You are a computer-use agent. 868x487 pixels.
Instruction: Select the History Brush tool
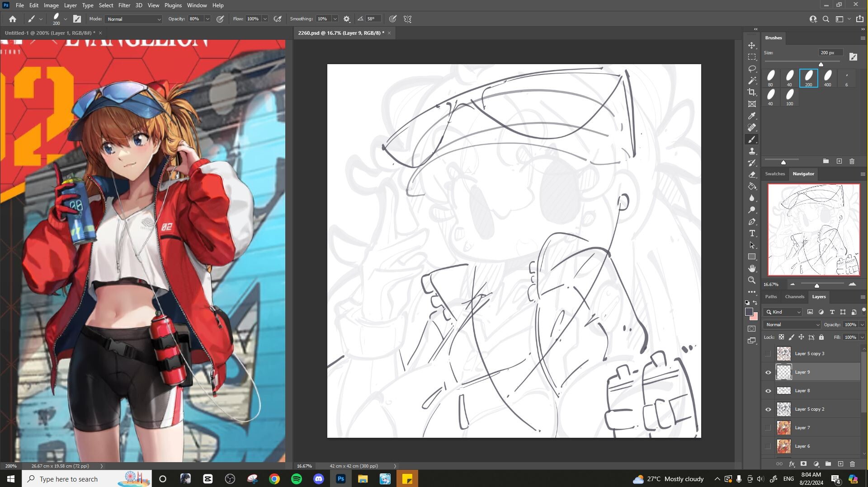752,163
